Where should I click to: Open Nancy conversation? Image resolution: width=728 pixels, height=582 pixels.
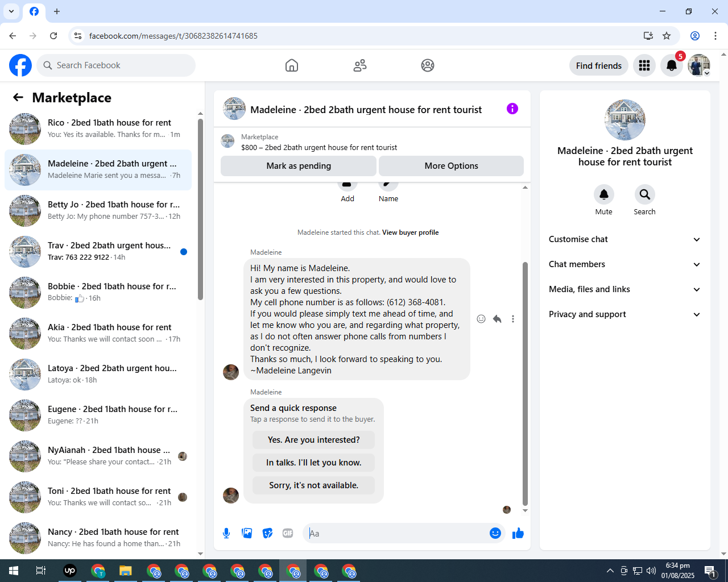pyautogui.click(x=98, y=538)
